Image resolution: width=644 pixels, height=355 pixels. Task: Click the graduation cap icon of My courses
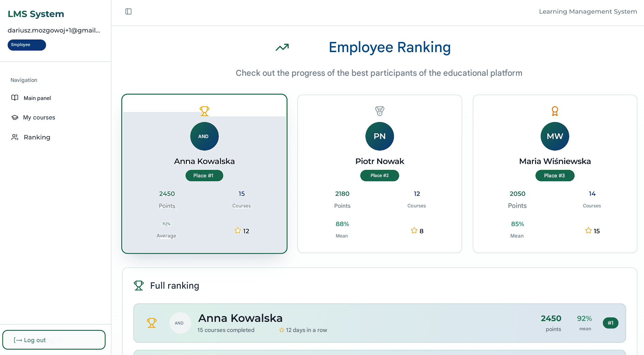[x=15, y=117]
